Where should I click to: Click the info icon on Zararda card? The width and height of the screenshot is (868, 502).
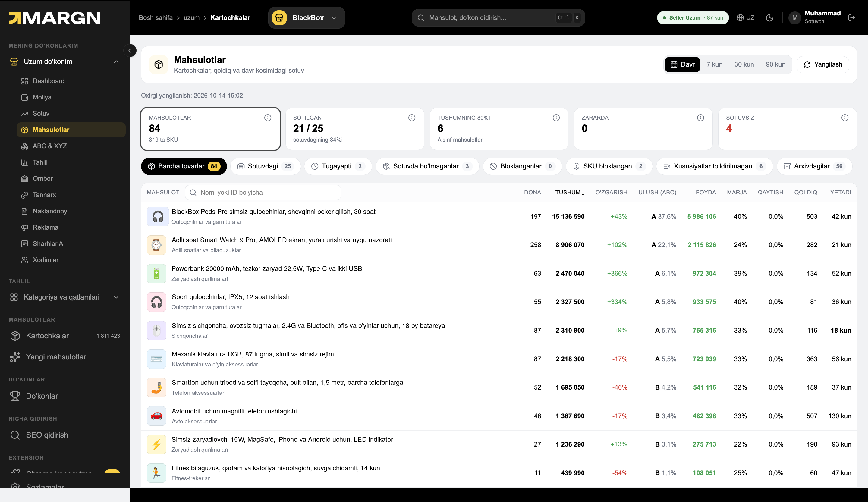tap(700, 118)
